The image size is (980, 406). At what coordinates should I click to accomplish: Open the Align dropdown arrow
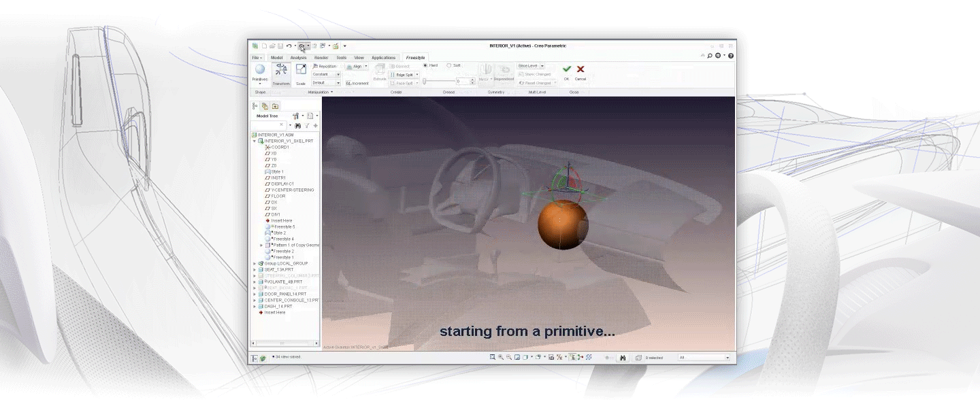(x=365, y=67)
